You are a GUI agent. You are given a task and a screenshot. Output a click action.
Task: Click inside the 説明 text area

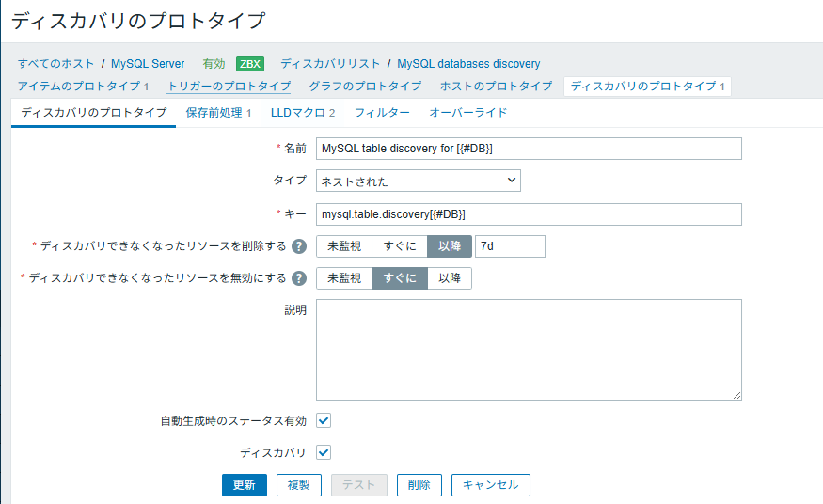pyautogui.click(x=529, y=350)
